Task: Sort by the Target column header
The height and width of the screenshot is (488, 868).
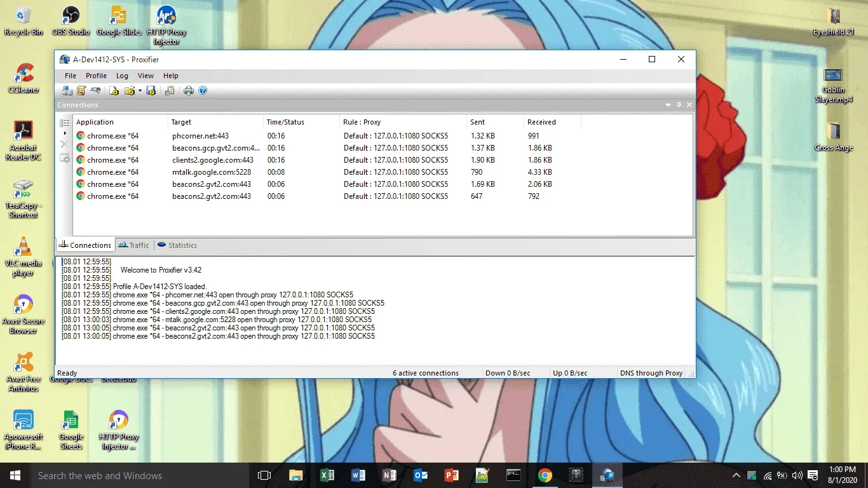Action: coord(215,122)
